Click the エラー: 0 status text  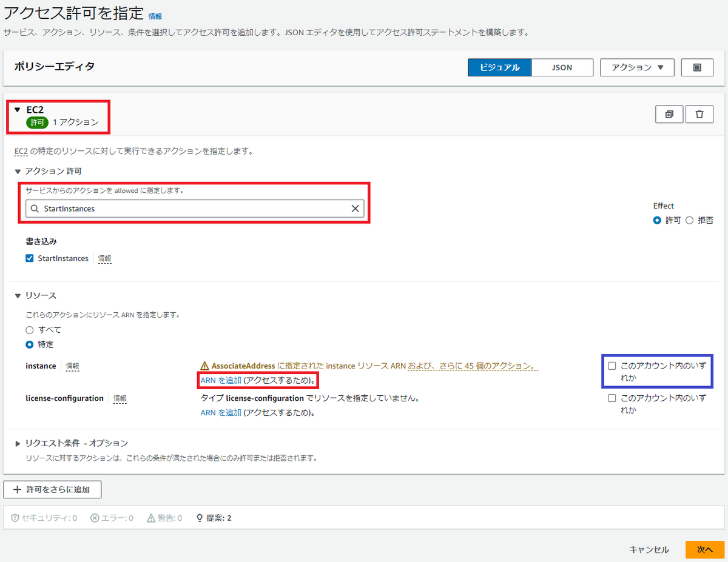tap(117, 518)
